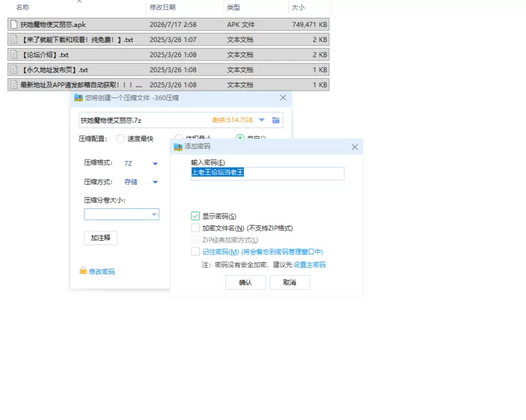Open the 压缩方式 存储 dropdown
This screenshot has height=420, width=526.
click(x=155, y=182)
